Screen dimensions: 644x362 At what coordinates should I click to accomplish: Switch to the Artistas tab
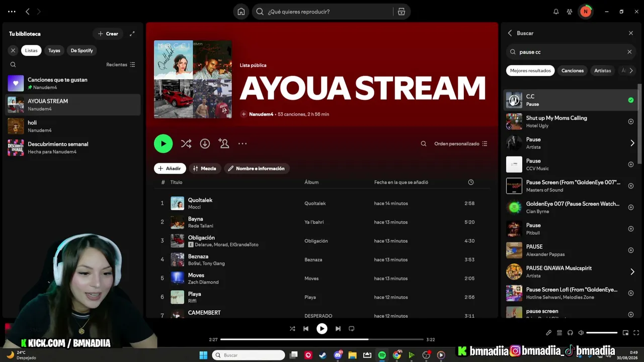[x=602, y=71]
